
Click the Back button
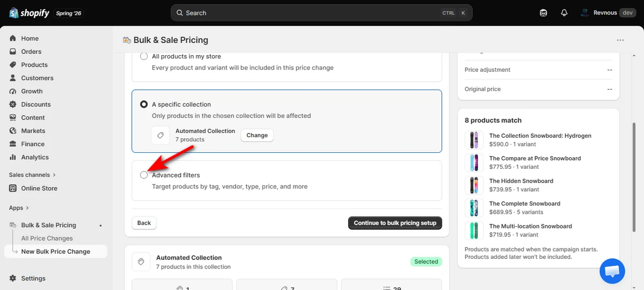click(x=144, y=223)
